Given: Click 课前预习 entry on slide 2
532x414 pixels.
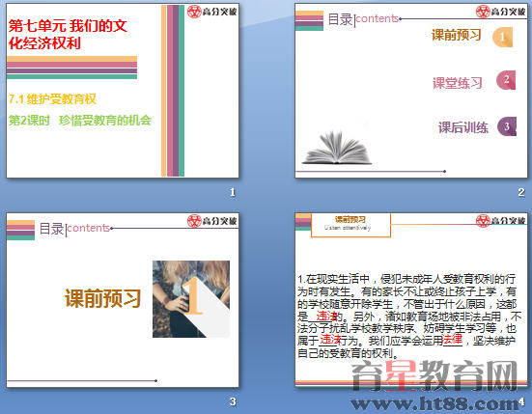Looking at the screenshot, I should click(457, 35).
